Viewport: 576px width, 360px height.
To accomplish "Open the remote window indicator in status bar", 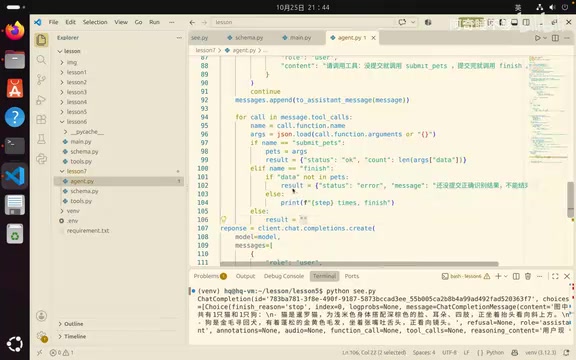I will coord(39,353).
